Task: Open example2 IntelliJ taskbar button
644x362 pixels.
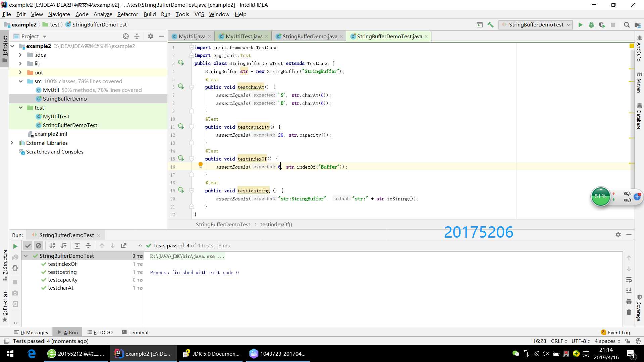Action: pos(144,354)
